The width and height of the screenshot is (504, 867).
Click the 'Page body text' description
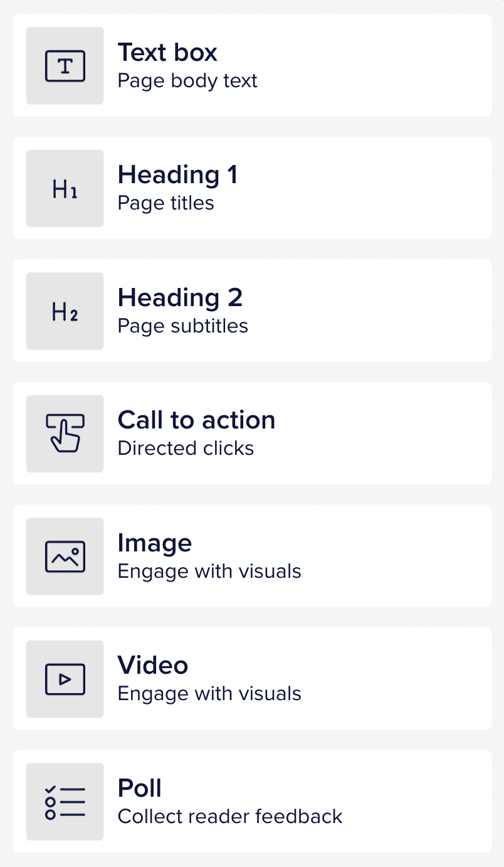click(187, 81)
